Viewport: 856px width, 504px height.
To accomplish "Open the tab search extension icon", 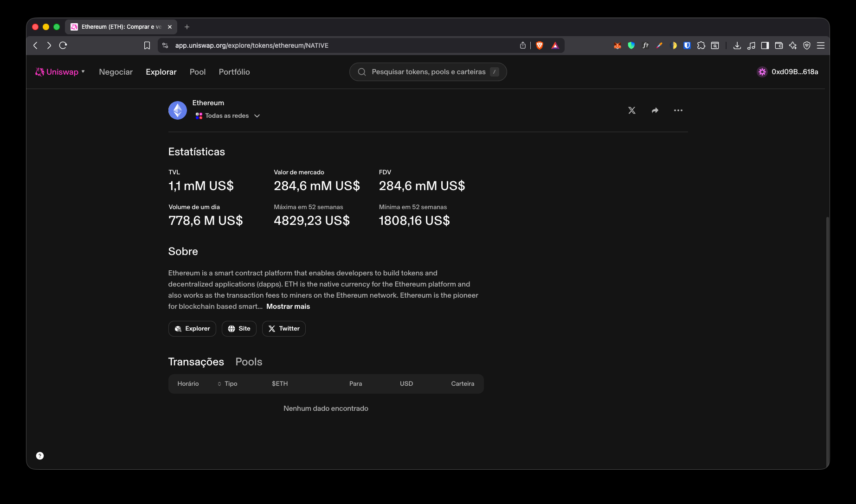I will coord(715,45).
